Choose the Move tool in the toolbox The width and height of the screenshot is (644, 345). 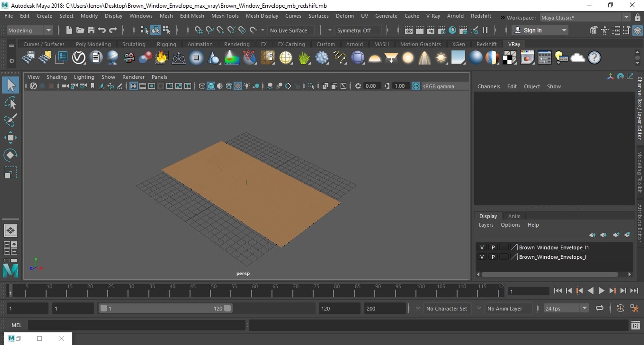click(10, 138)
